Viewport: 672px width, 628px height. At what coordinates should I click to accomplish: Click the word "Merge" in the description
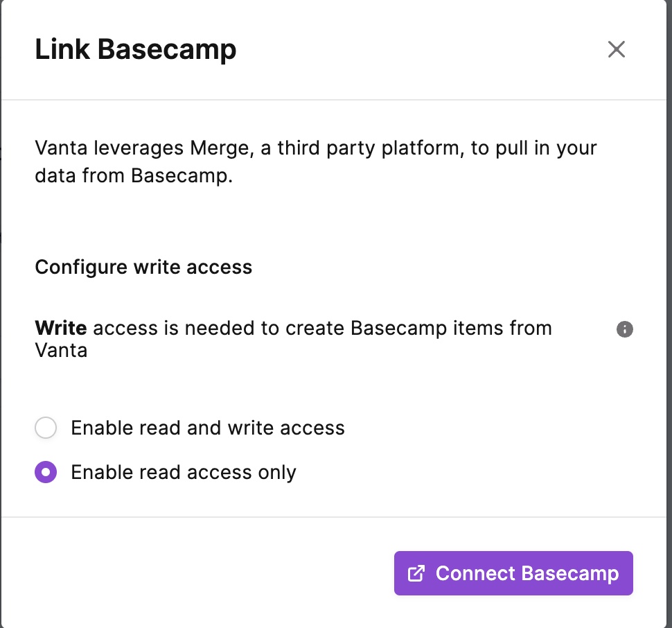pyautogui.click(x=222, y=149)
